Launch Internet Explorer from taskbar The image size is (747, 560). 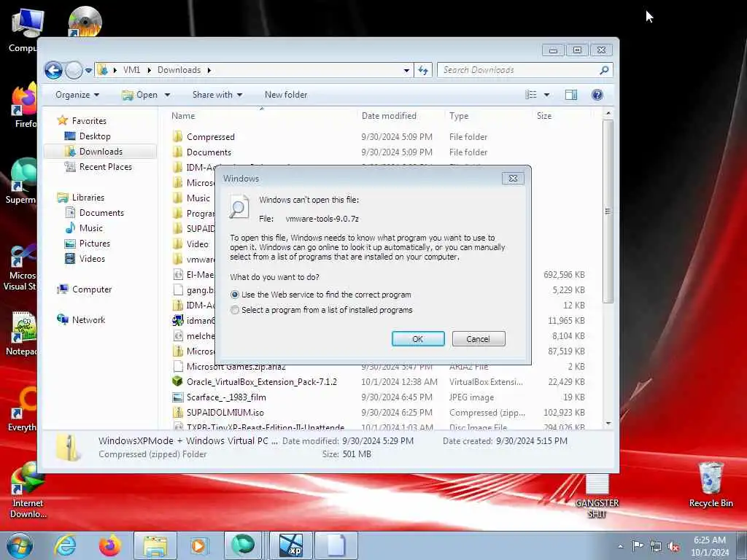pos(65,545)
